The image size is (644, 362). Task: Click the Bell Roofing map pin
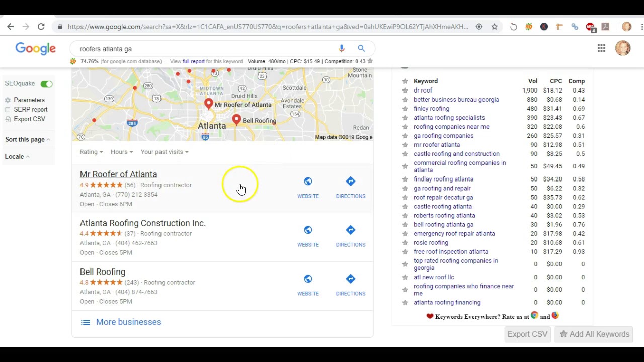click(236, 120)
